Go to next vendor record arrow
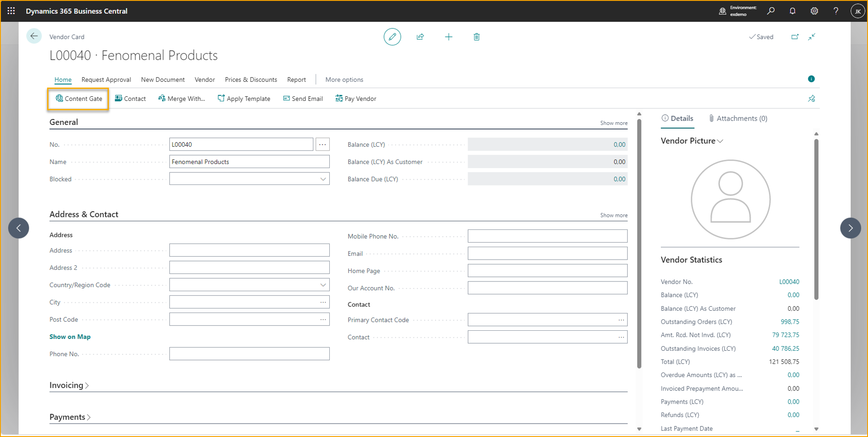Viewport: 868px width, 437px height. point(850,228)
